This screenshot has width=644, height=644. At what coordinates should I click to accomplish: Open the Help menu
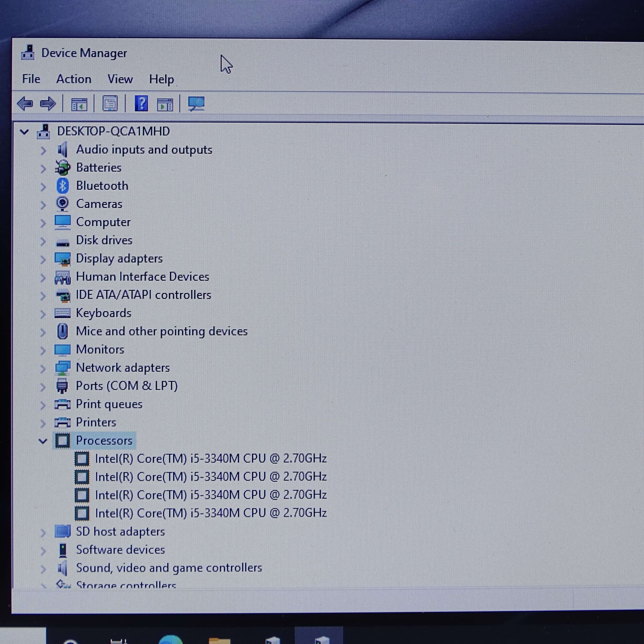click(161, 80)
